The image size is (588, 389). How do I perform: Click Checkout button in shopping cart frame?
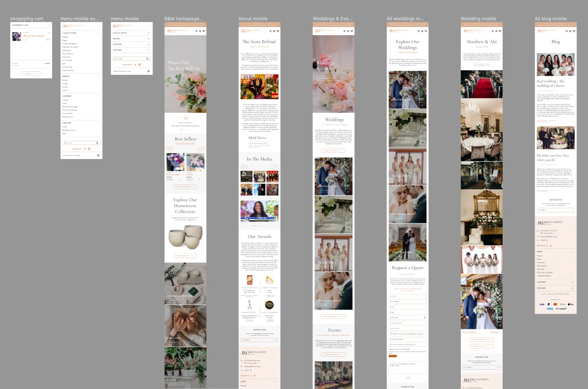(31, 73)
